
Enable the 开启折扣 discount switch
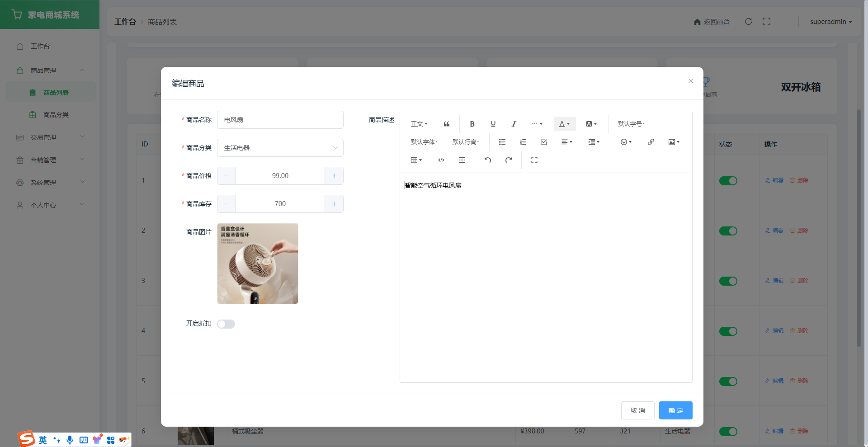[226, 324]
